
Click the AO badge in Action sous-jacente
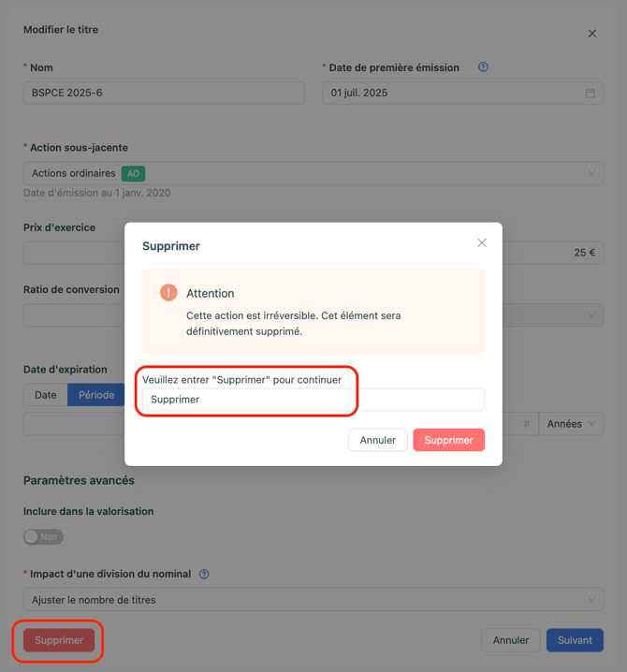click(133, 173)
